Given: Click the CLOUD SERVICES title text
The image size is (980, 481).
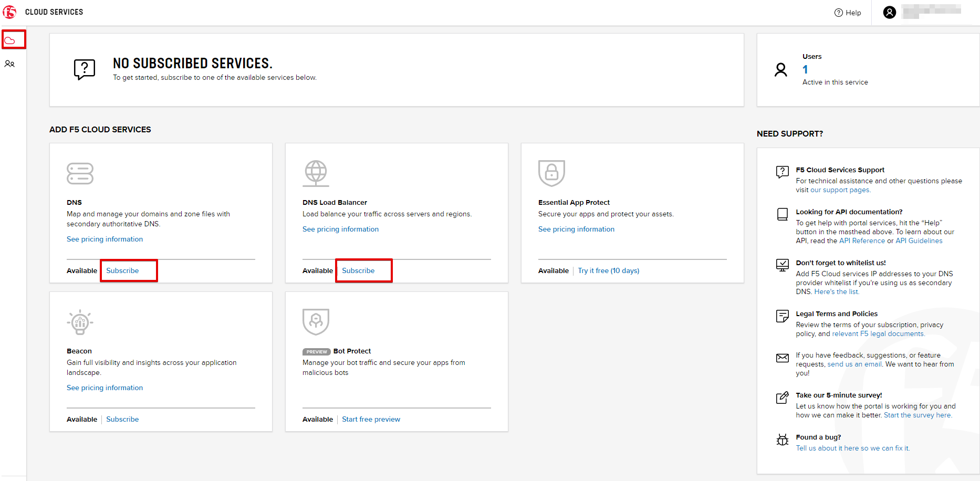Looking at the screenshot, I should click(54, 12).
